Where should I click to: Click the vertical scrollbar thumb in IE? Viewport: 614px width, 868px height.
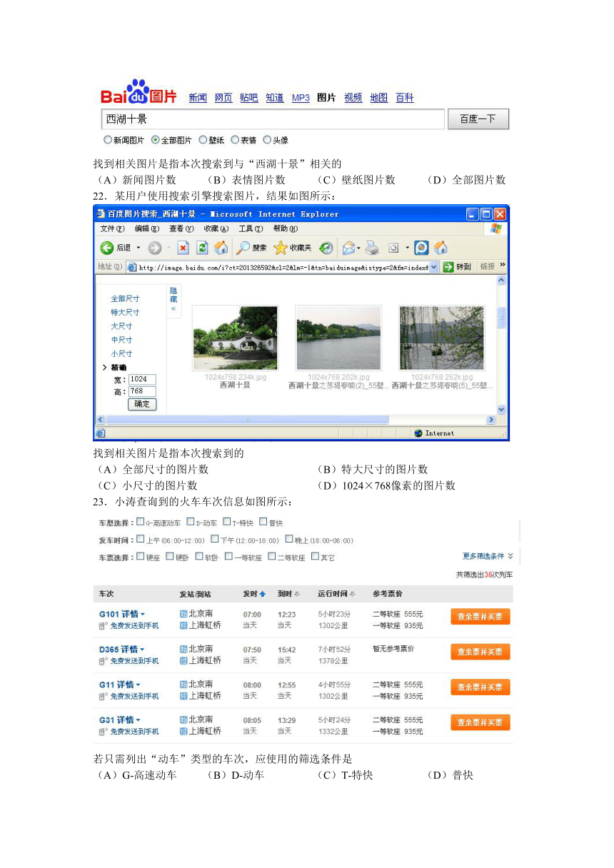click(501, 318)
